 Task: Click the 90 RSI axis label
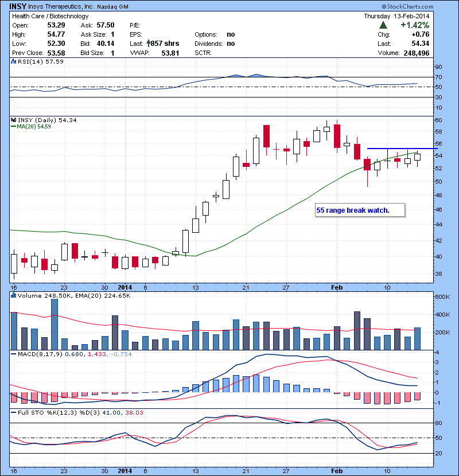click(x=439, y=67)
